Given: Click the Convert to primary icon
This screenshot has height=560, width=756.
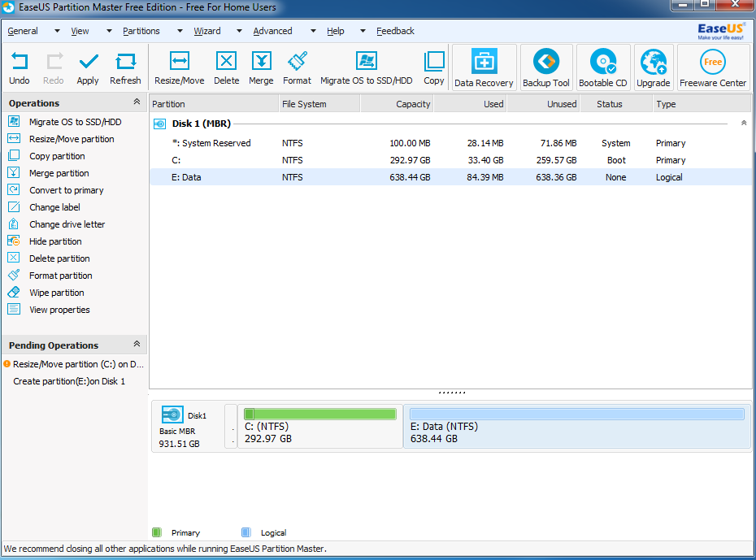Looking at the screenshot, I should click(14, 190).
